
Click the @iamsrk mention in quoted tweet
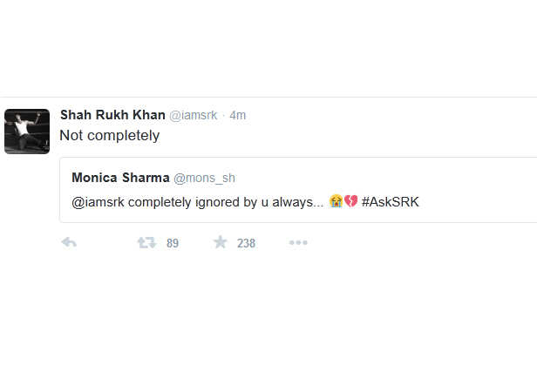pos(98,202)
